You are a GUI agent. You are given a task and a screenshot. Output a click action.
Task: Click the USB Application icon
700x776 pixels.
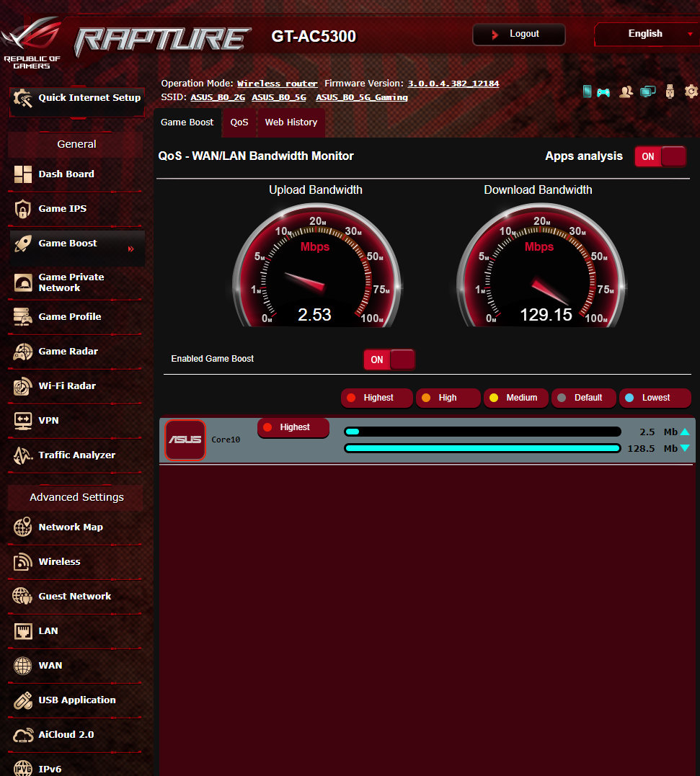23,700
